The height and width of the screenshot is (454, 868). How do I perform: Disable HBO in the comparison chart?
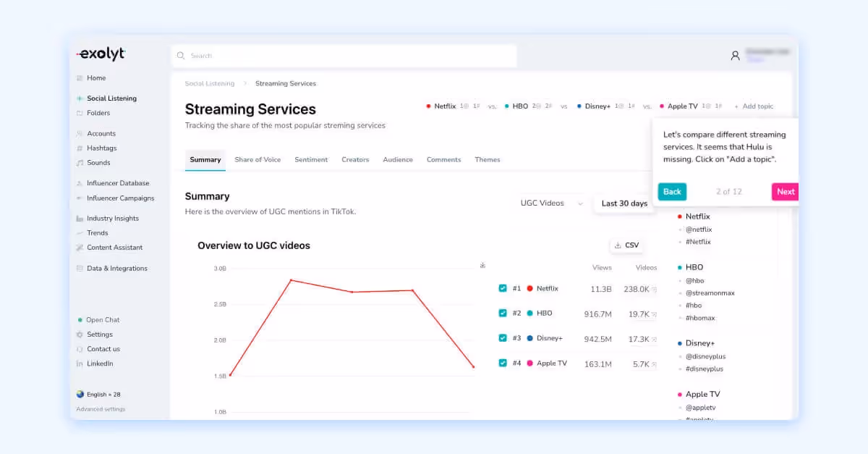tap(502, 313)
